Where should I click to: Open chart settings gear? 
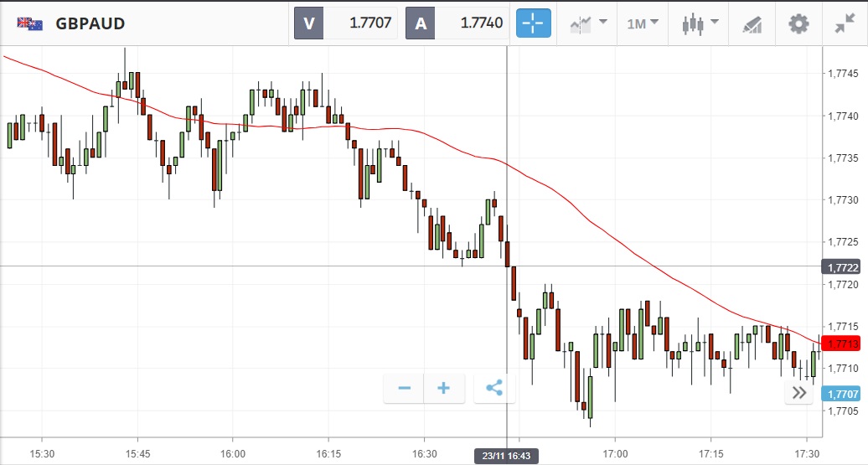(799, 23)
